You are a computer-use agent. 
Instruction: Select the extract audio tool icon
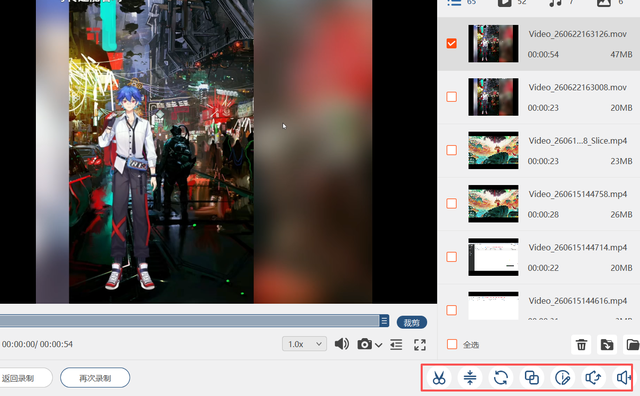point(593,378)
